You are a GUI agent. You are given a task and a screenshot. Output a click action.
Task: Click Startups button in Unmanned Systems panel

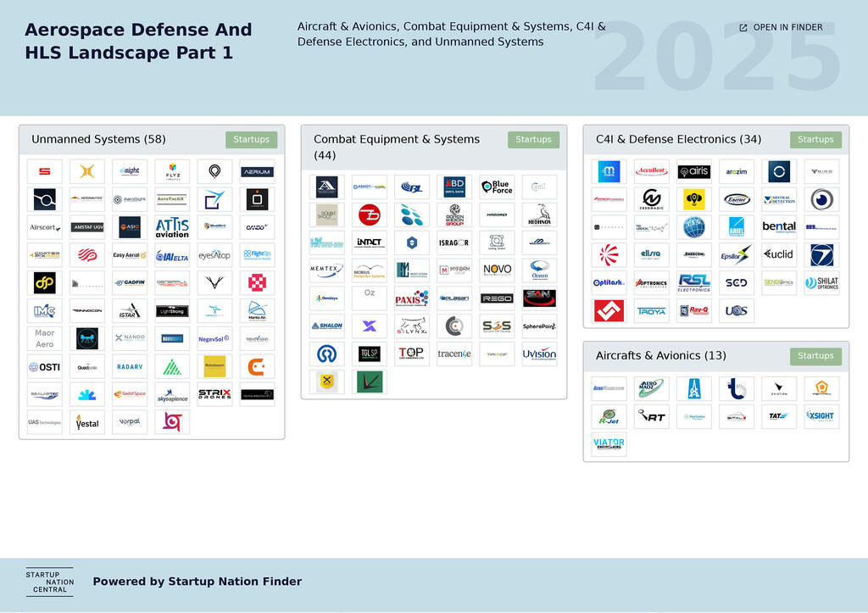[x=251, y=139]
